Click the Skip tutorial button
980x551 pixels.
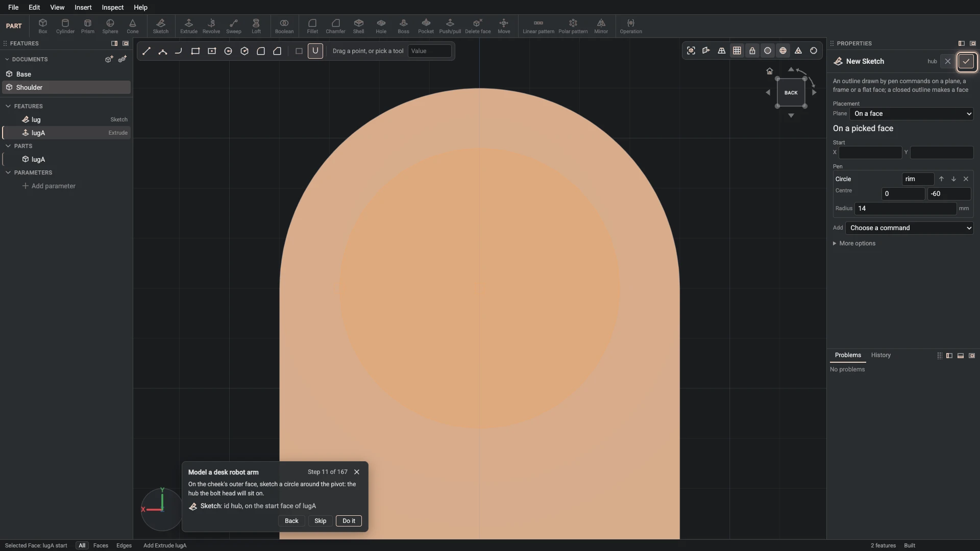[x=321, y=521]
